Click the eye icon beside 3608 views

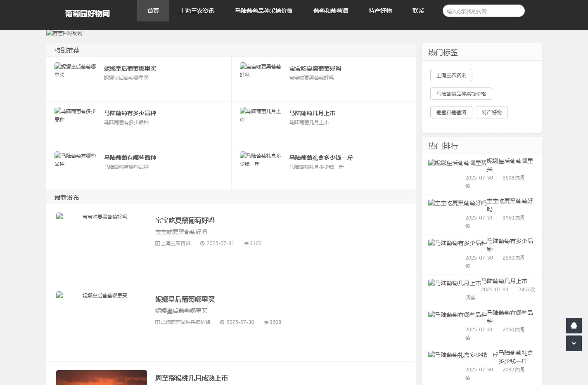266,322
